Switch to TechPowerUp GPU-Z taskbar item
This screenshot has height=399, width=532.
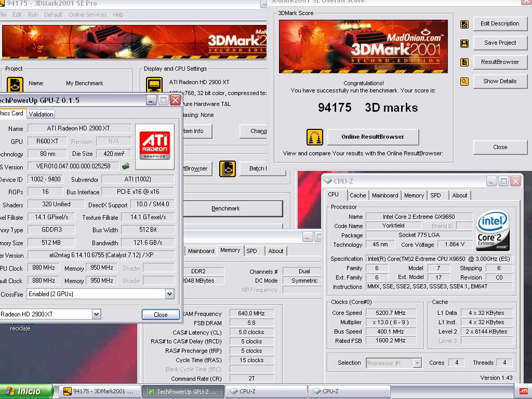(183, 391)
